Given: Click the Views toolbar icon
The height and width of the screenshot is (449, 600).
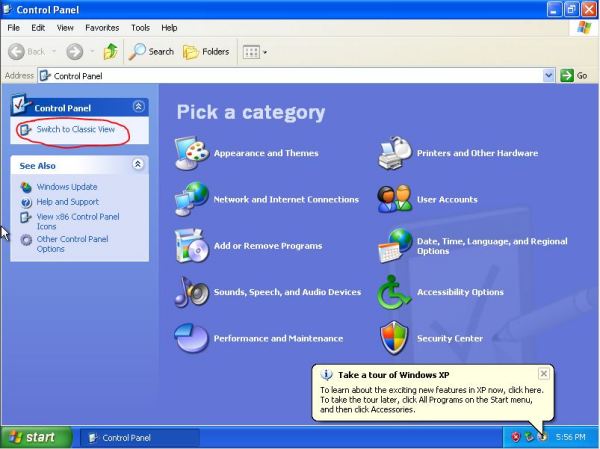Looking at the screenshot, I should click(251, 52).
